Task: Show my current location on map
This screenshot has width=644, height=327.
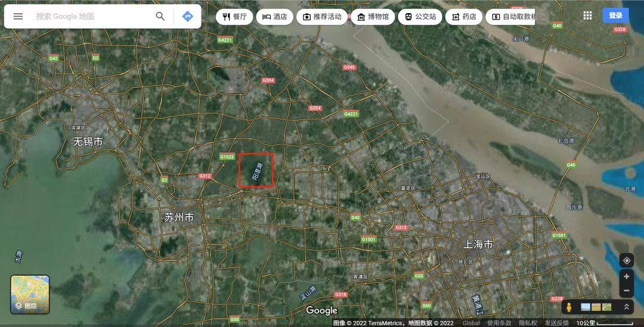Action: [x=626, y=261]
